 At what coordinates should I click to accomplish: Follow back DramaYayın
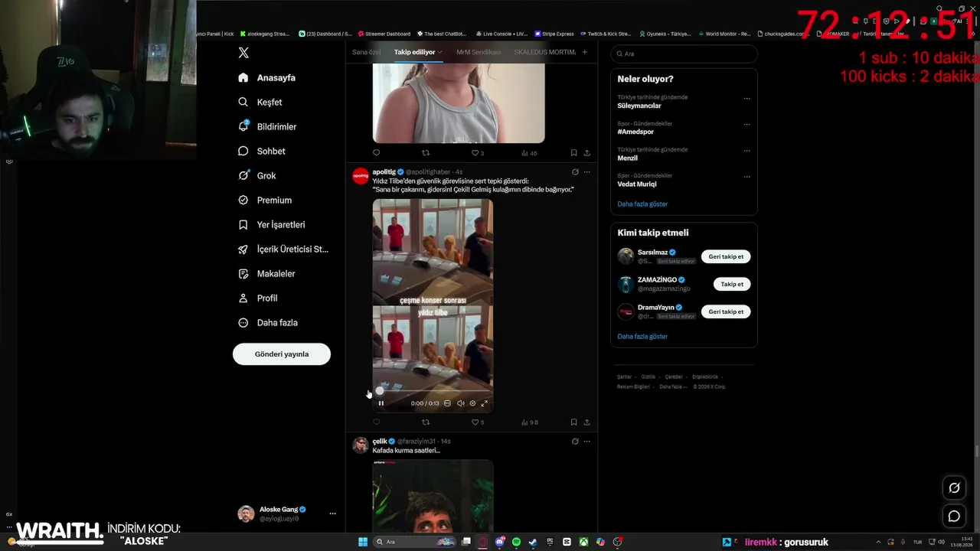tap(726, 311)
